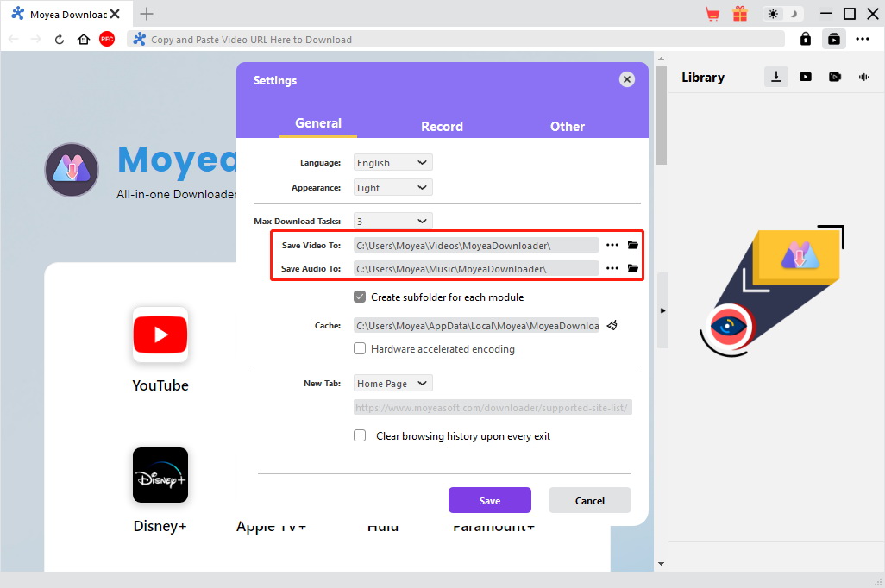Cancel the settings changes
885x588 pixels.
[589, 500]
